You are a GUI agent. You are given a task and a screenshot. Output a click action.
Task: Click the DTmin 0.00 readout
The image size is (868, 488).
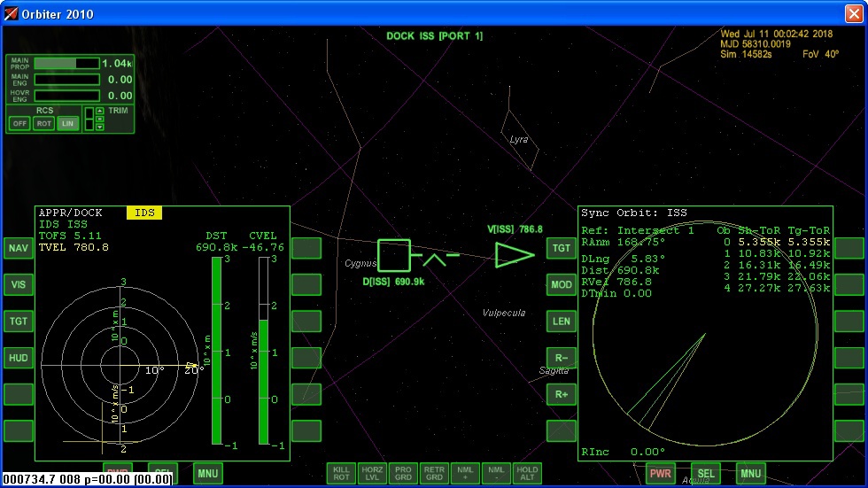616,293
